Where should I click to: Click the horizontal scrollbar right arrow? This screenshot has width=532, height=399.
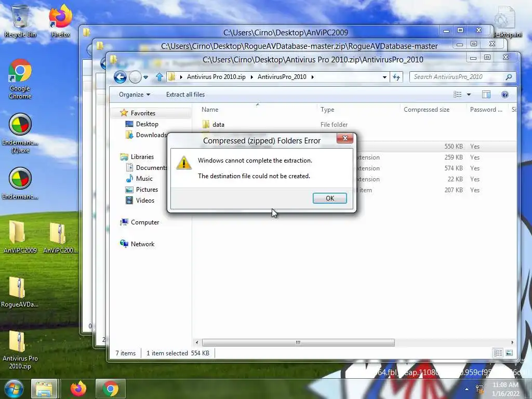pos(512,342)
